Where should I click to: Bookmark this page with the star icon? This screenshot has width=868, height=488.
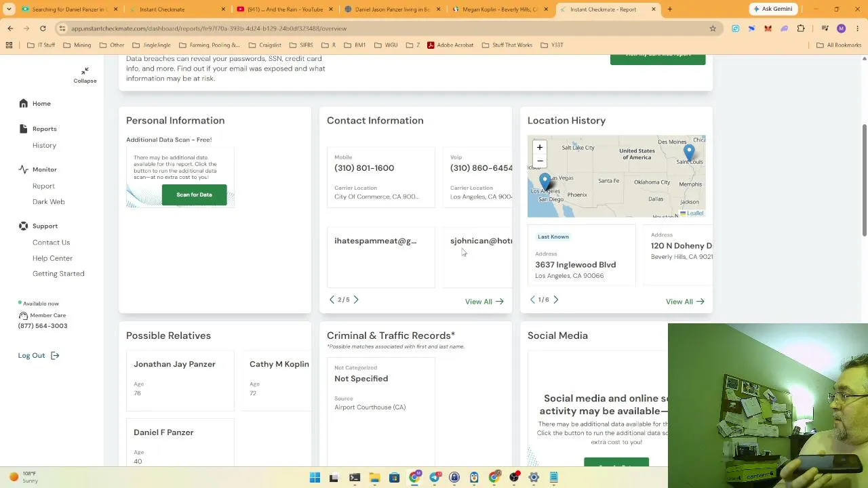713,28
